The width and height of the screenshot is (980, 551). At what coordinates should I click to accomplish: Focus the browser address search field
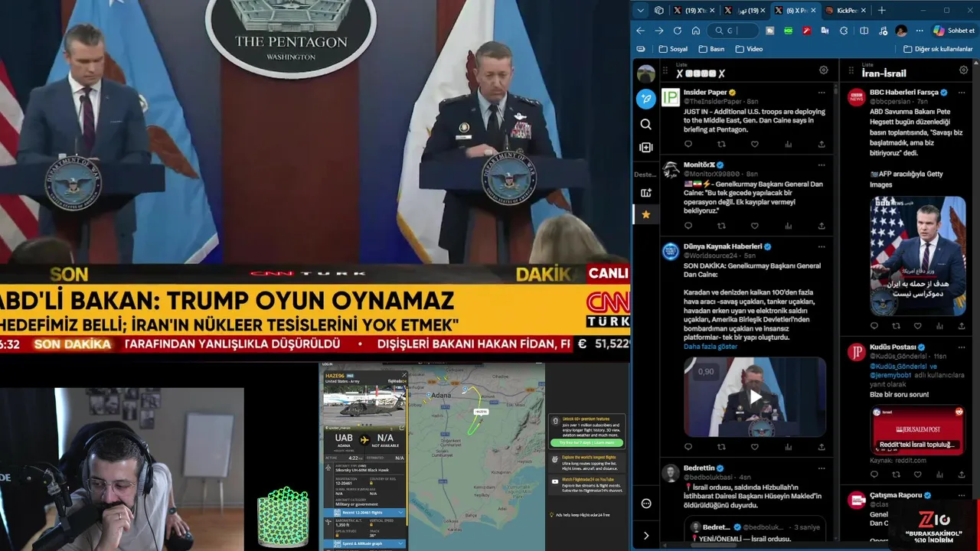(x=733, y=31)
